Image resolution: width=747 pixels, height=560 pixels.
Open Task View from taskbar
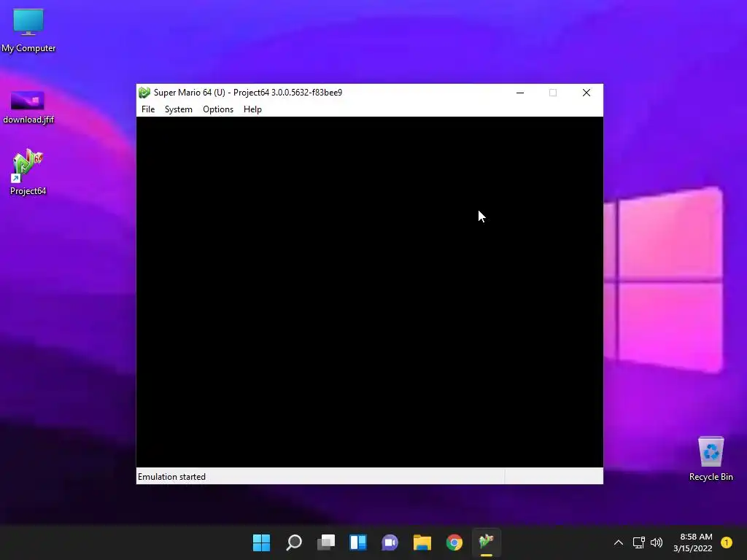click(326, 542)
